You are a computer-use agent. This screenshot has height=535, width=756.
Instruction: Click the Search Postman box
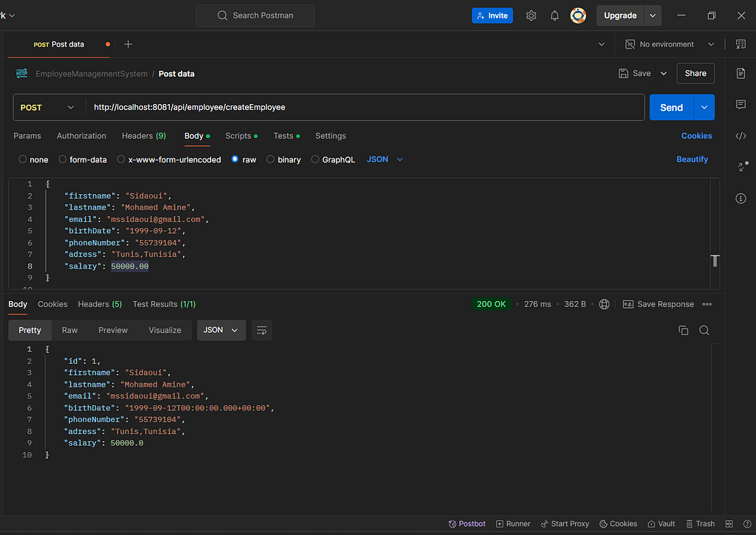(x=255, y=15)
